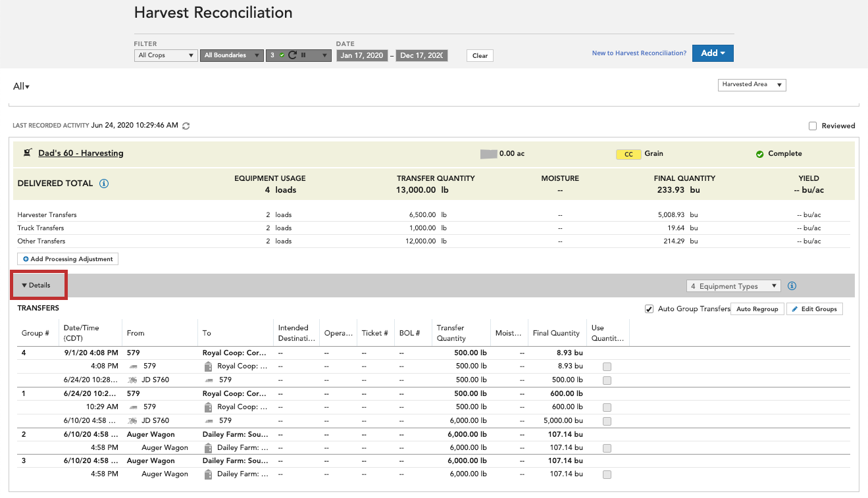Viewport: 868px width, 498px height.
Task: Check Use Quantity box in 5,000.00 lb row
Action: (607, 421)
